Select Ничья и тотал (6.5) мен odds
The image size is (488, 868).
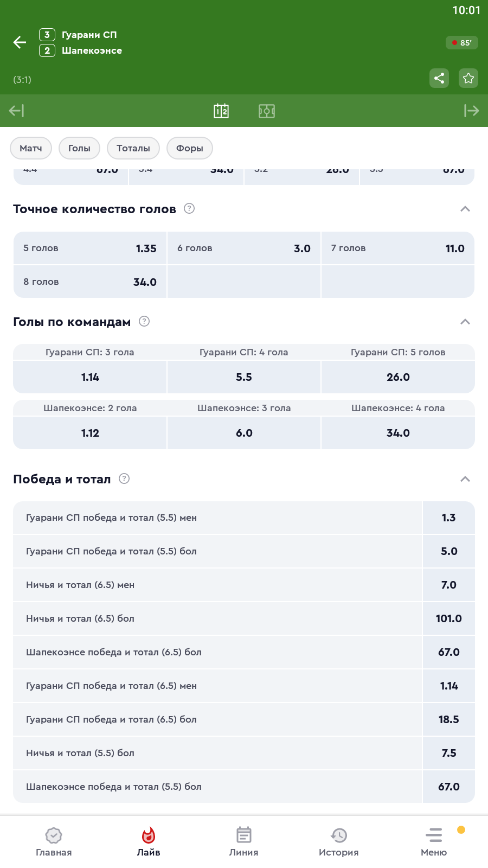448,585
